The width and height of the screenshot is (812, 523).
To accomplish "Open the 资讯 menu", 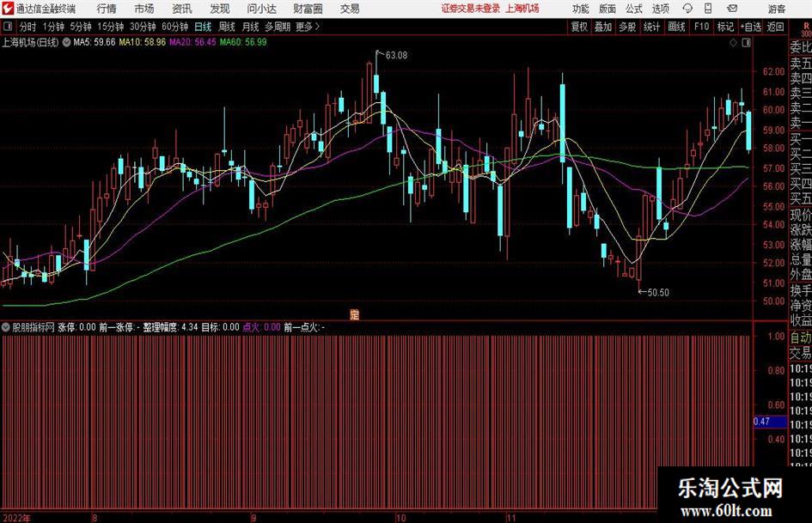I will (x=182, y=9).
